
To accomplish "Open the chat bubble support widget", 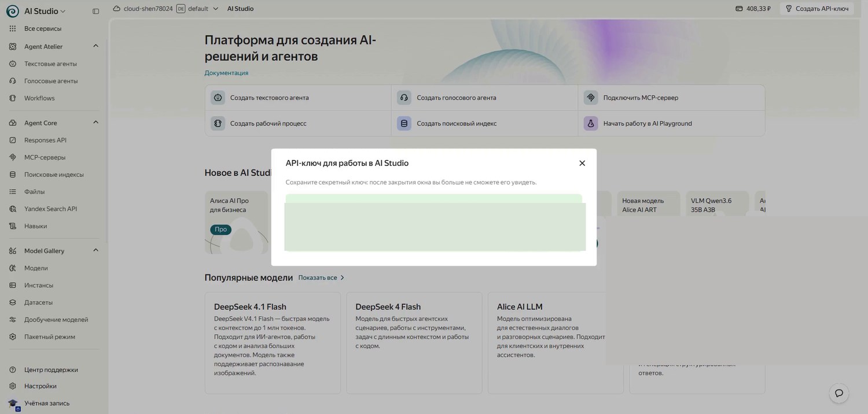I will (x=839, y=393).
